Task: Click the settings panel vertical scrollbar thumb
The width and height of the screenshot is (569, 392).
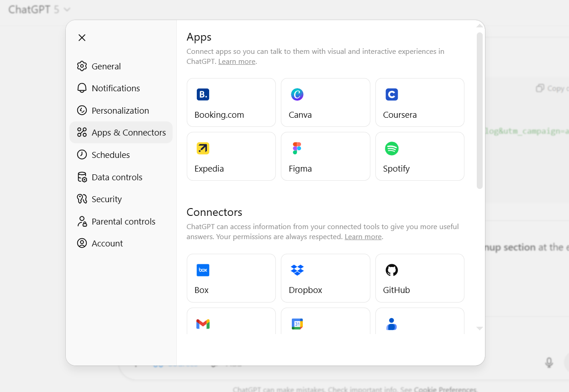Action: (x=479, y=110)
